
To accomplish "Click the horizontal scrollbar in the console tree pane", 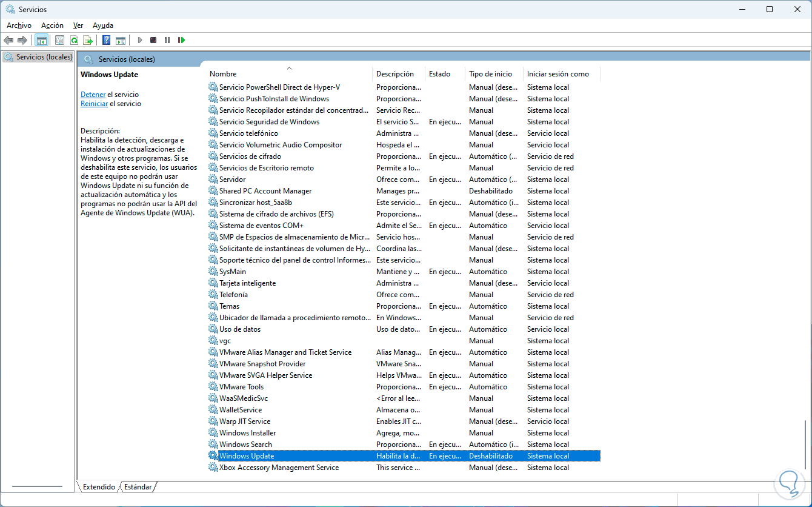I will click(x=37, y=486).
